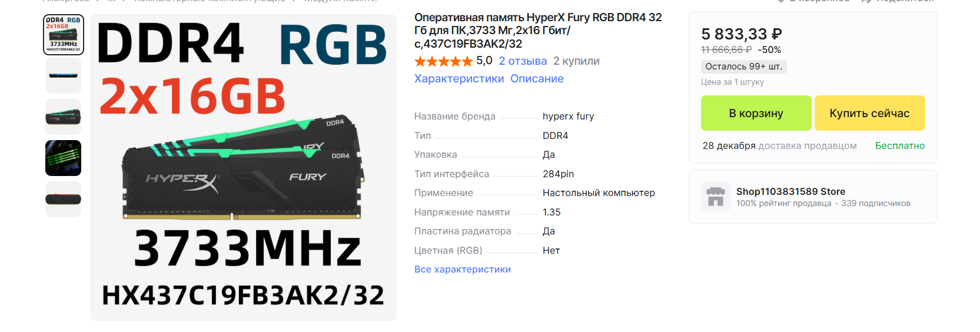Select the installed RAM in PC thumbnail
The width and height of the screenshot is (980, 332).
click(64, 158)
